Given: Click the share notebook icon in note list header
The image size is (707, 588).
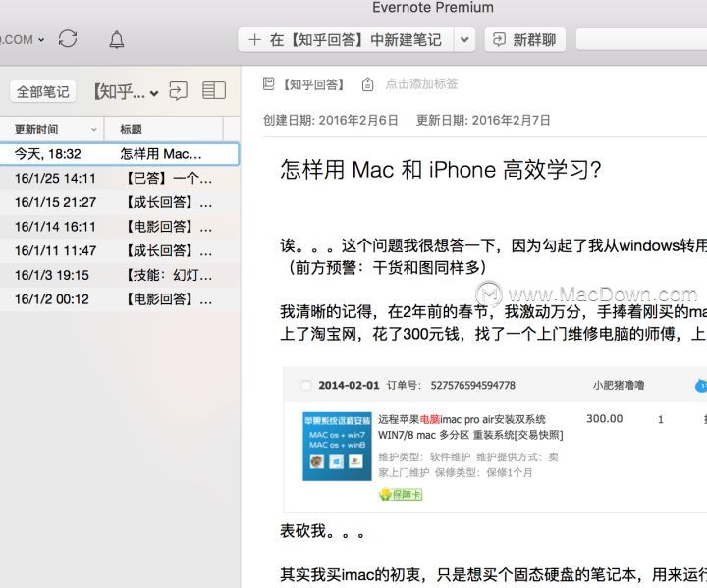Looking at the screenshot, I should coord(178,90).
